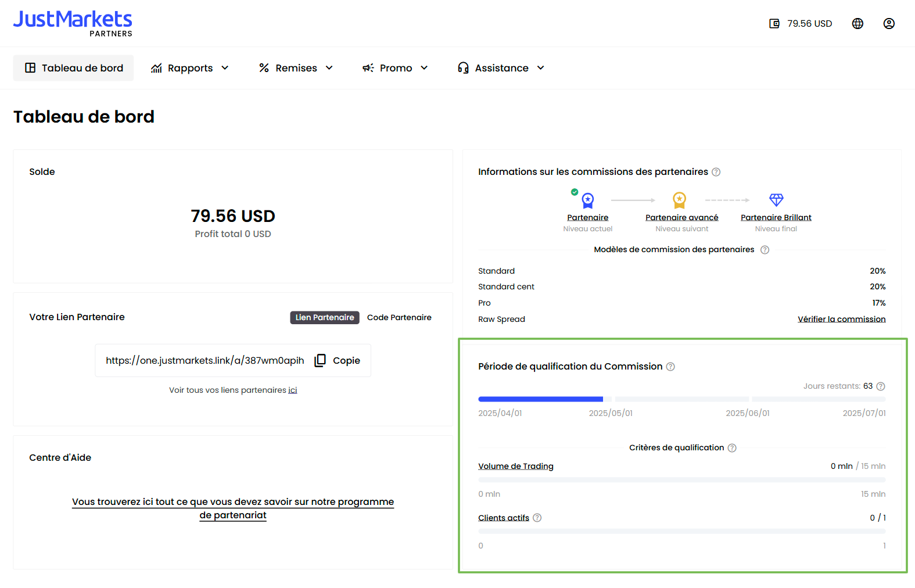Expand the Remises dropdown chevron
The width and height of the screenshot is (915, 588).
coord(329,68)
